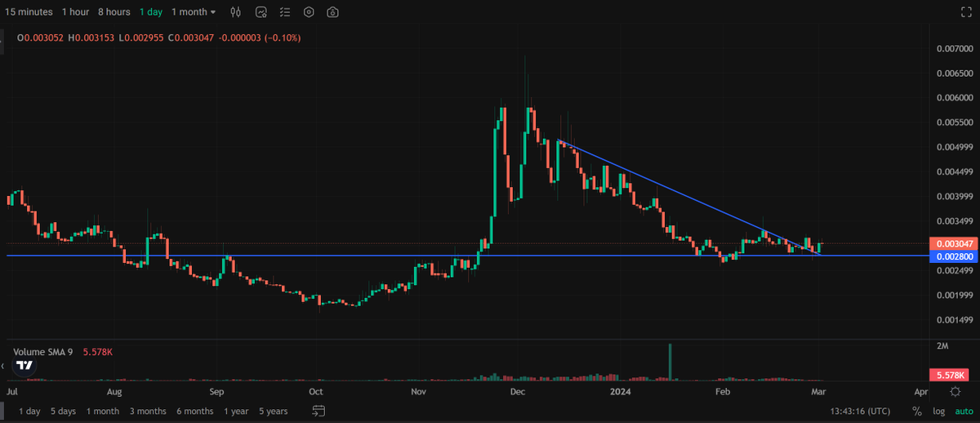Click the 5.578K volume value in legend
The width and height of the screenshot is (980, 423).
[100, 352]
